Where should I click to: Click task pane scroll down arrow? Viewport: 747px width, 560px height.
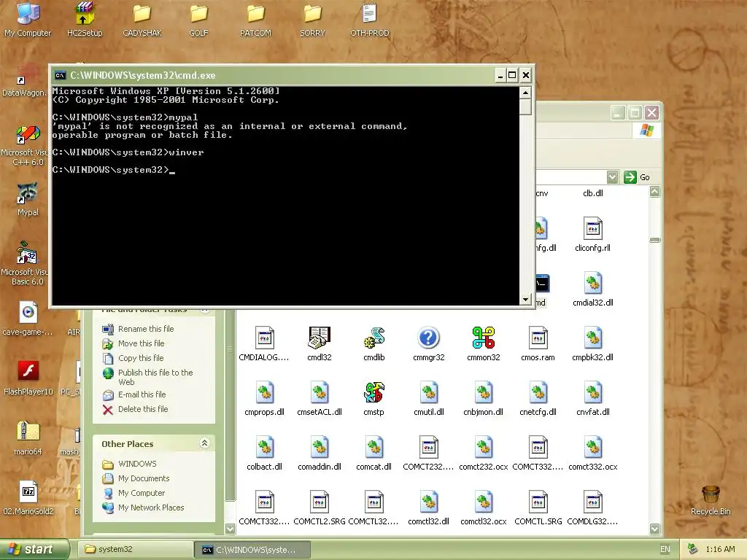[x=230, y=529]
